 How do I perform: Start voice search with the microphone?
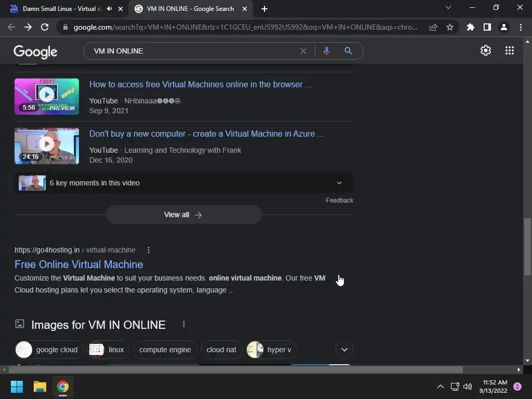[x=326, y=51]
